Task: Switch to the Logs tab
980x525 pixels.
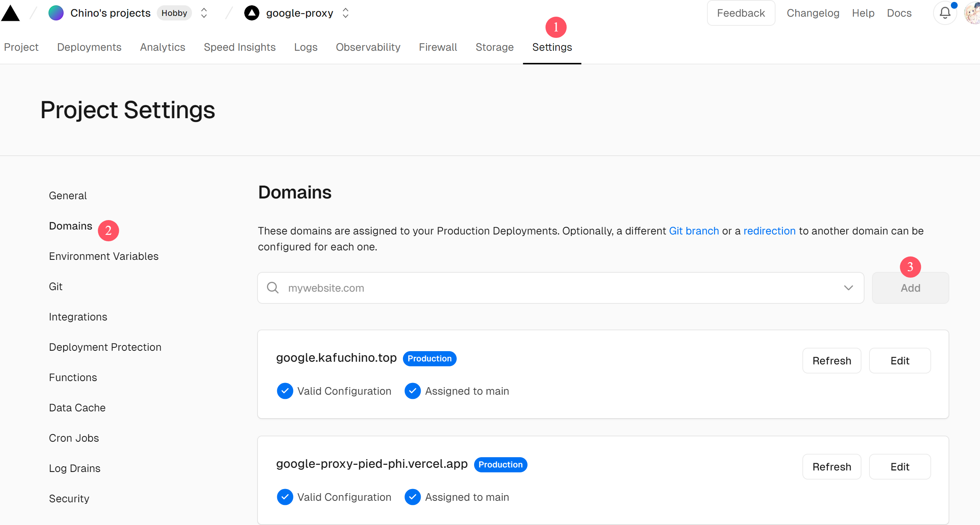Action: click(x=306, y=47)
